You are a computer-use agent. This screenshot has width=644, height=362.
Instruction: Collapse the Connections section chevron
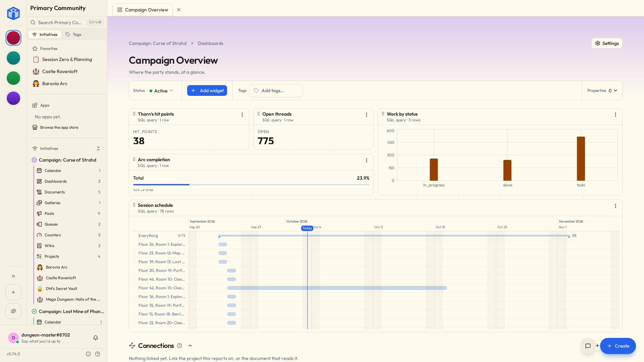tap(190, 346)
